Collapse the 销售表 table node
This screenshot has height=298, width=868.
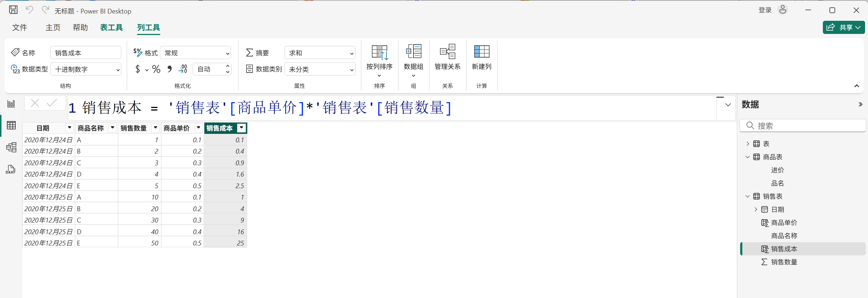747,196
